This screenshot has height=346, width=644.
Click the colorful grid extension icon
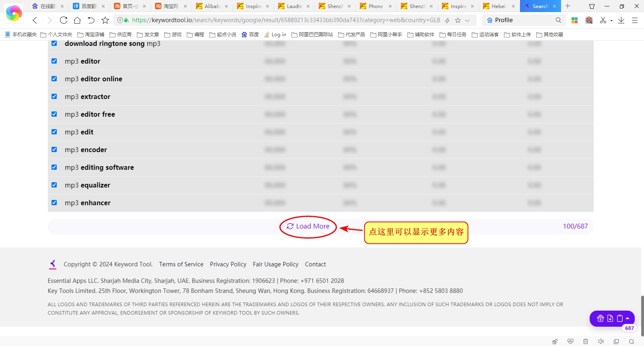575,20
